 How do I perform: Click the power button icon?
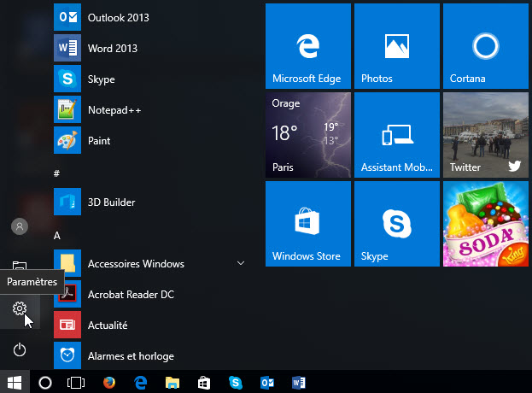click(20, 350)
